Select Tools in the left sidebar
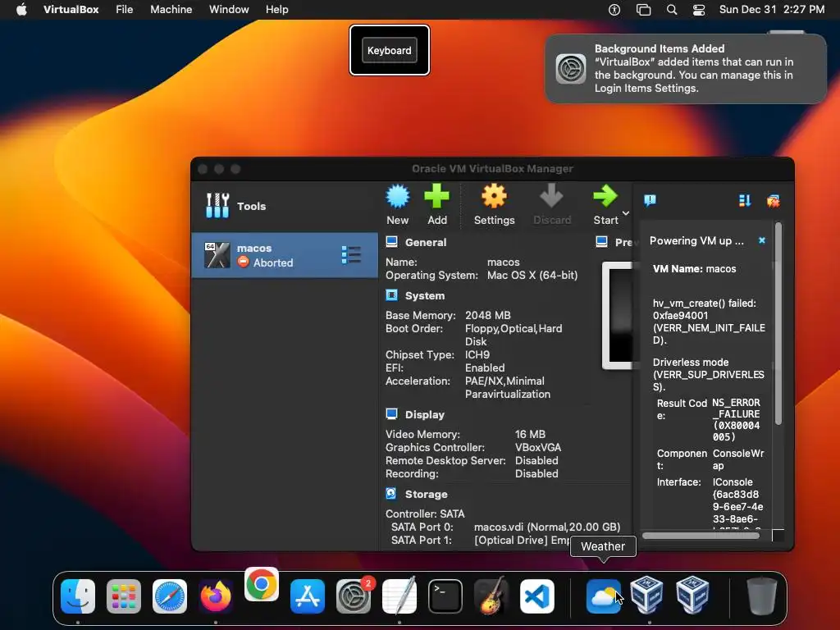 [284, 206]
